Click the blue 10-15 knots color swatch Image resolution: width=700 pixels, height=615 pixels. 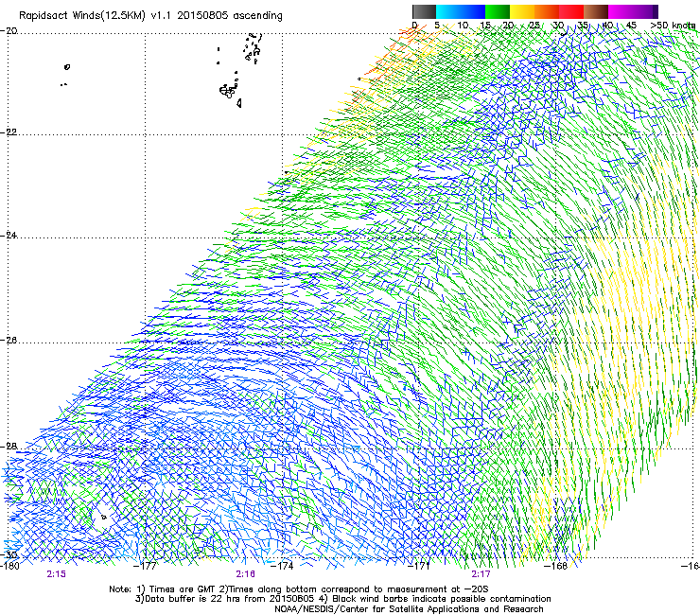[473, 11]
